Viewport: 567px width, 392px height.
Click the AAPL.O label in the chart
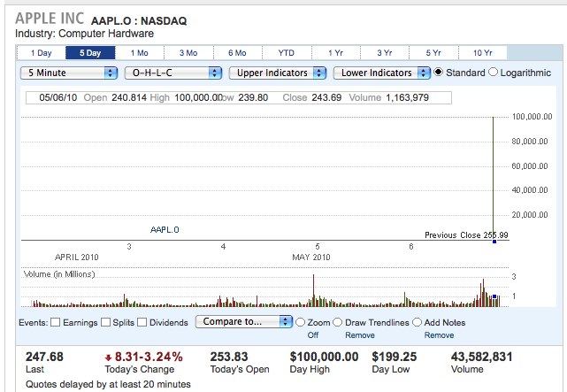tap(165, 230)
